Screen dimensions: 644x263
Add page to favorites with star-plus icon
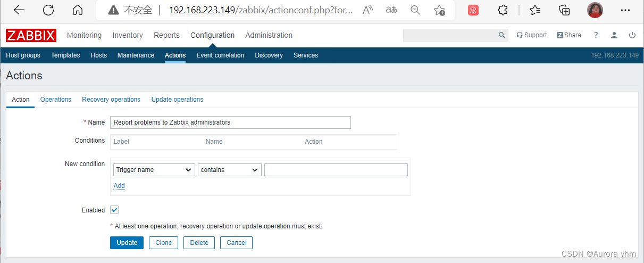[x=439, y=10]
